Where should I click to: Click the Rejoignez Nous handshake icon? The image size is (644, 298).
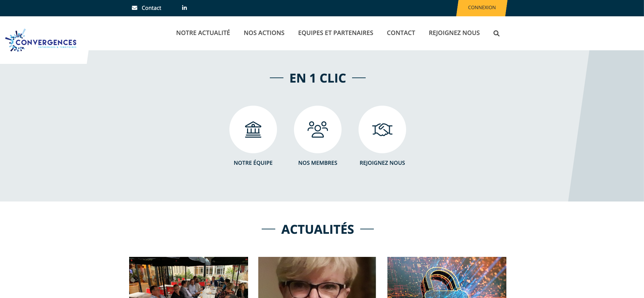pos(382,129)
